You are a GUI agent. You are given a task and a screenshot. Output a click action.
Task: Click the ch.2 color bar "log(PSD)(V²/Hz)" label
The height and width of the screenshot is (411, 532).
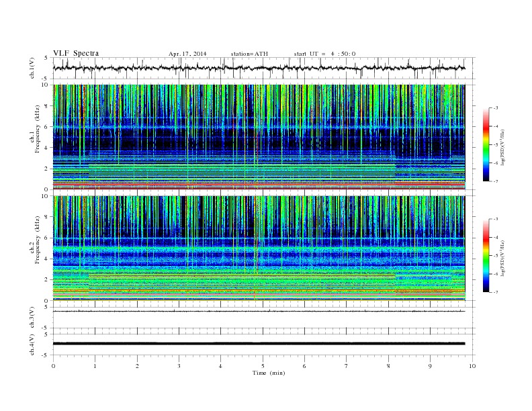click(502, 257)
